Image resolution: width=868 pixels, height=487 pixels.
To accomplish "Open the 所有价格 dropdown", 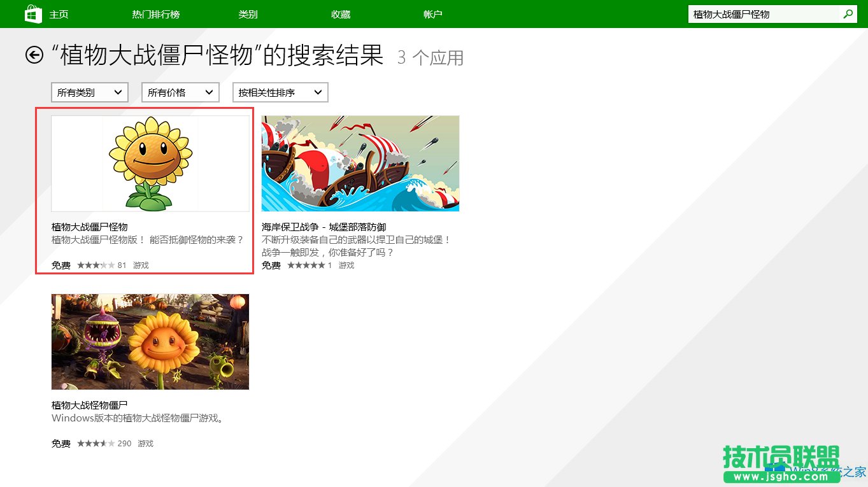I will point(180,92).
